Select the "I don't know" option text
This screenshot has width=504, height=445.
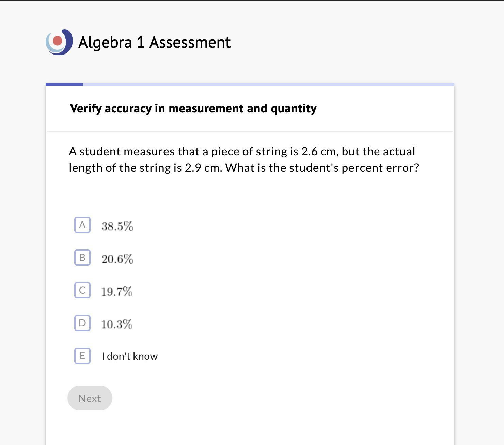point(130,356)
